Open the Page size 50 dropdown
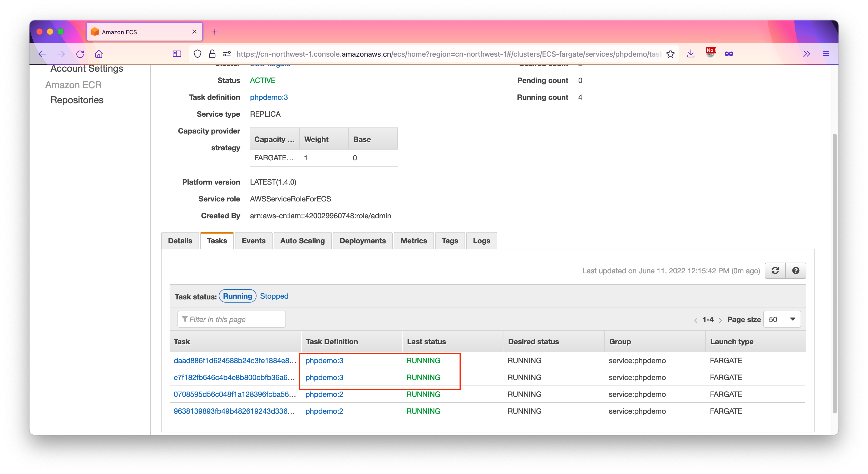The image size is (868, 474). [782, 319]
